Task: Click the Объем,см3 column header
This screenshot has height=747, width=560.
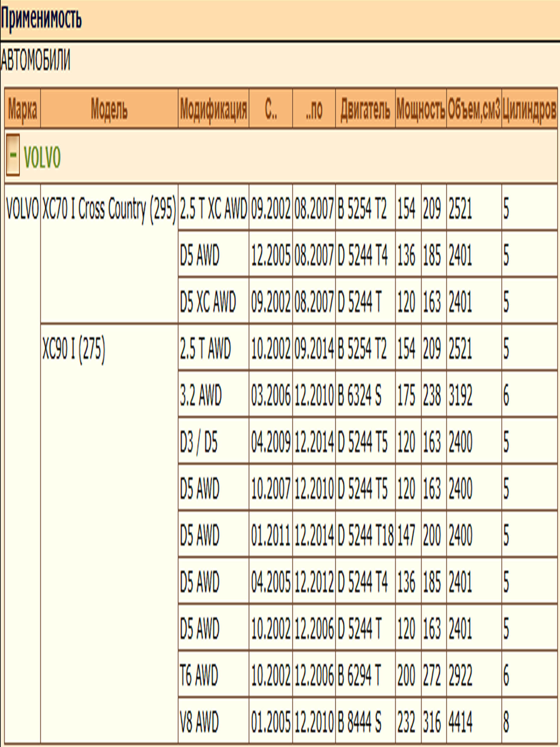Action: point(474,109)
